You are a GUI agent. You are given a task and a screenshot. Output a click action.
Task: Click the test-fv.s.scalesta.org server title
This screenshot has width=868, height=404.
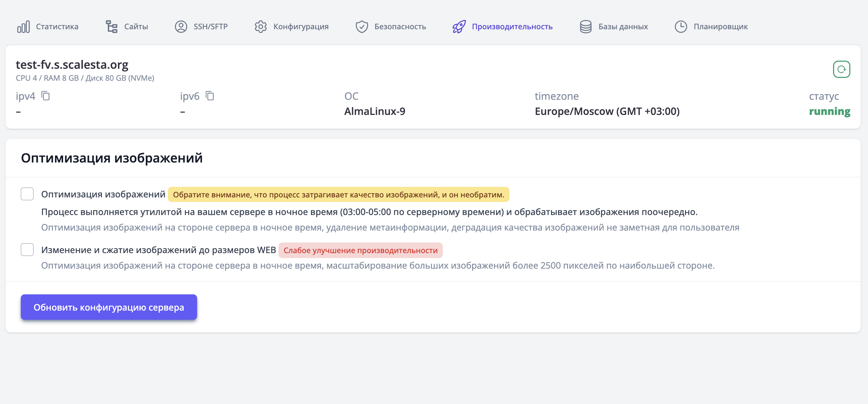pos(72,65)
